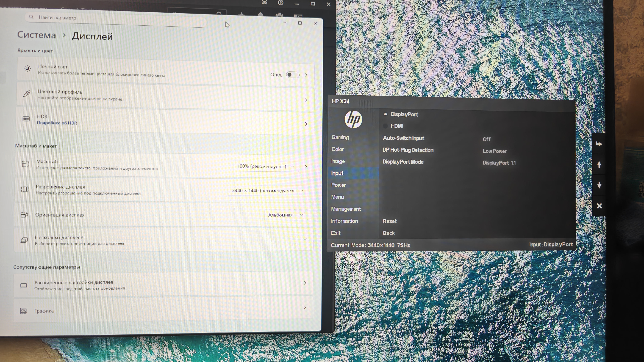Click the Масштаб scale icon

pos(25,164)
